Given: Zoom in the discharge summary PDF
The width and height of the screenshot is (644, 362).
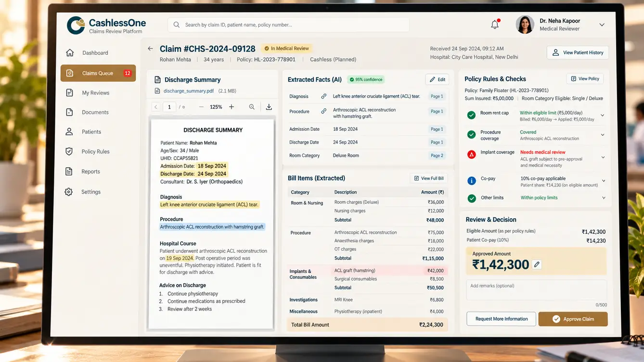Looking at the screenshot, I should coord(232,107).
